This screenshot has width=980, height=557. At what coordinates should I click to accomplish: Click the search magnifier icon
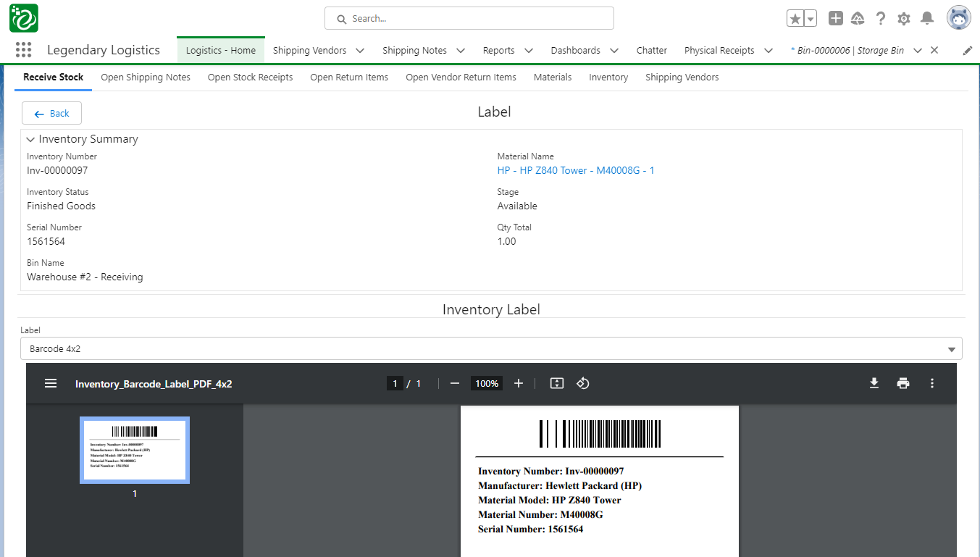[340, 19]
